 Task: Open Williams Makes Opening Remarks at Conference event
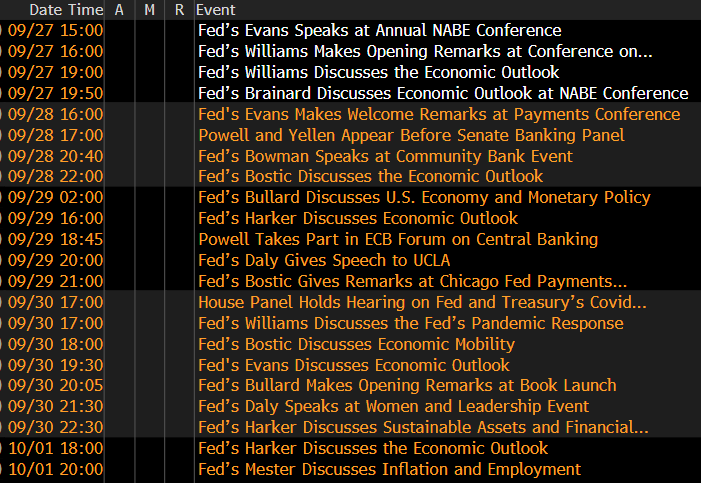tap(425, 52)
